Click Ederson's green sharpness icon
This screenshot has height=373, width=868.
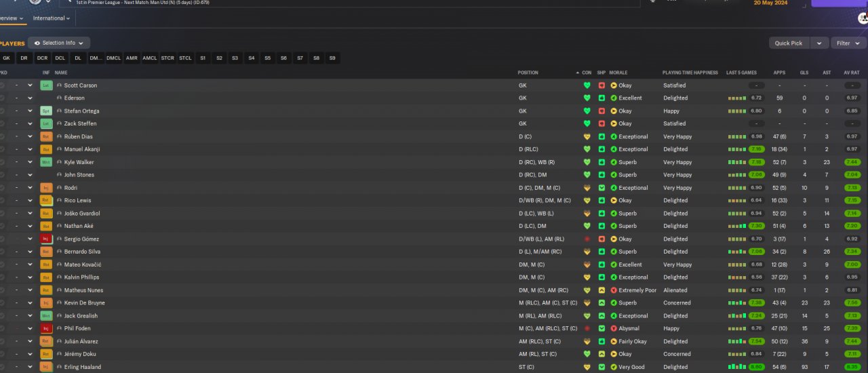601,98
